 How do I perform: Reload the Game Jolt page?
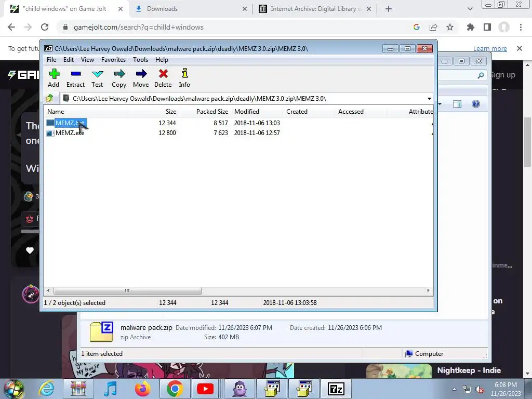click(45, 27)
